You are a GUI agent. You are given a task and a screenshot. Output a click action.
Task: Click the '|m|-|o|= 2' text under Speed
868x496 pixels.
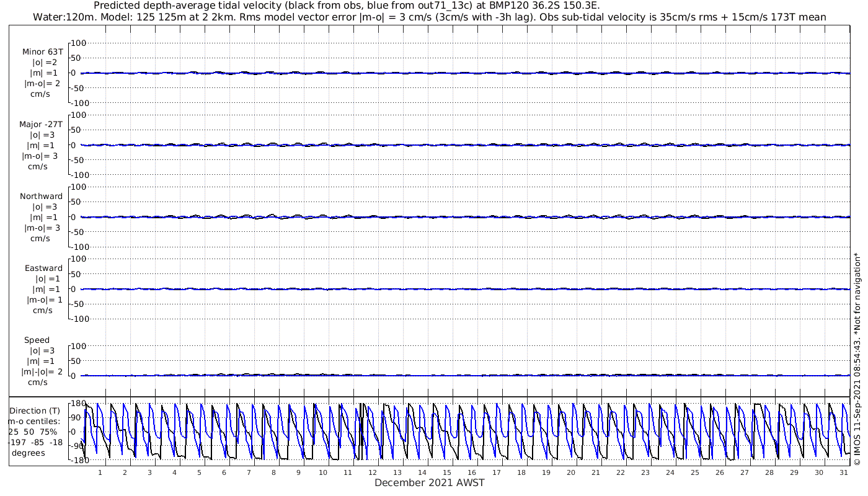(42, 371)
